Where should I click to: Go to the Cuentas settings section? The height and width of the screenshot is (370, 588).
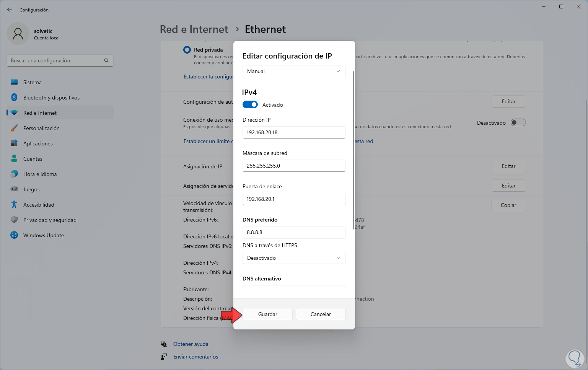coord(33,159)
